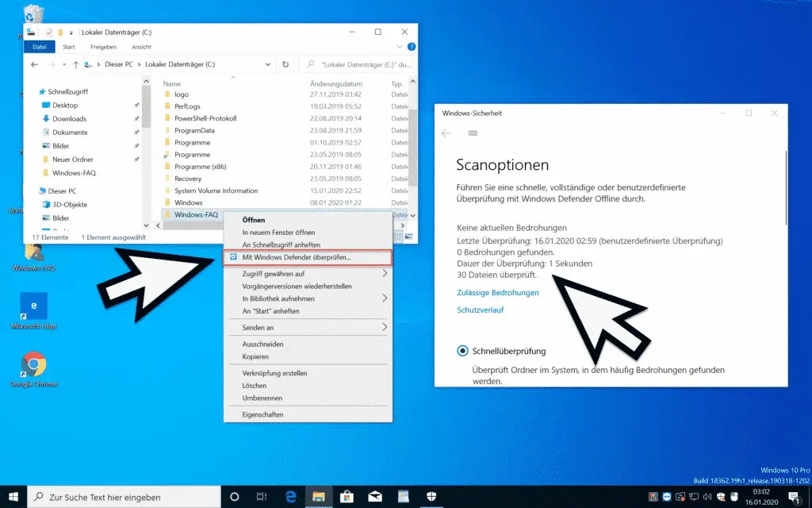Image resolution: width=812 pixels, height=508 pixels.
Task: Click the quick access properties checkmark icon
Action: coord(48,32)
